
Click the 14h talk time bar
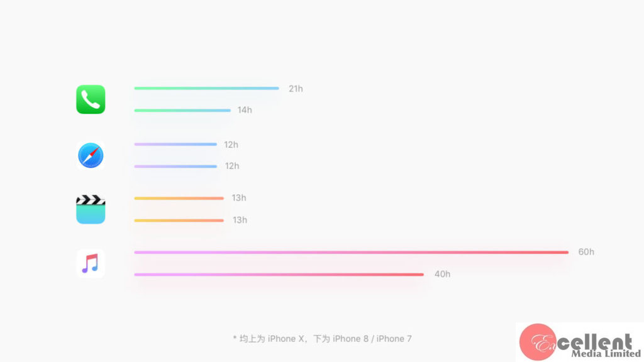182,111
